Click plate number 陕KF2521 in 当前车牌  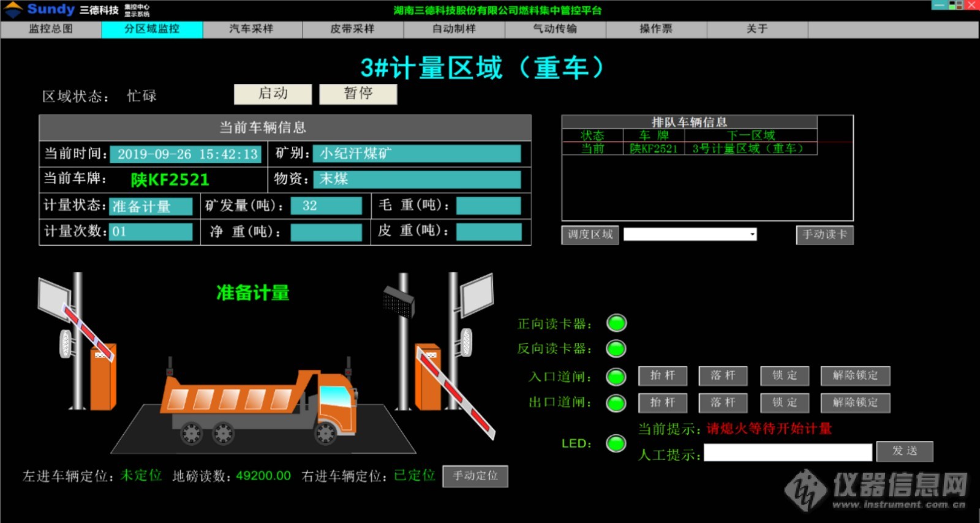click(170, 180)
